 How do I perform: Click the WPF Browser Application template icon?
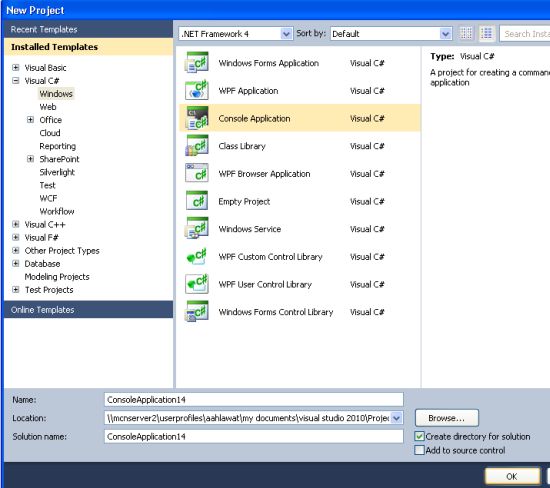(x=196, y=173)
